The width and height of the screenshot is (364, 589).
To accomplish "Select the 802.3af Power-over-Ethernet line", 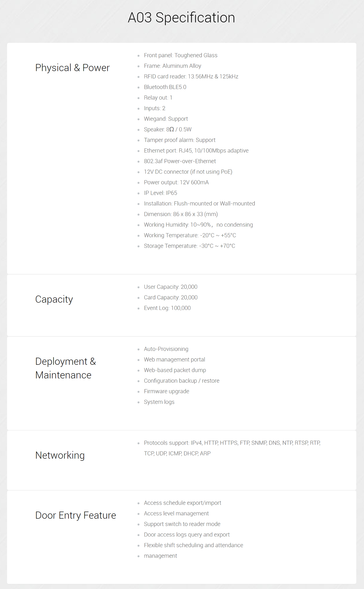I will [x=180, y=161].
